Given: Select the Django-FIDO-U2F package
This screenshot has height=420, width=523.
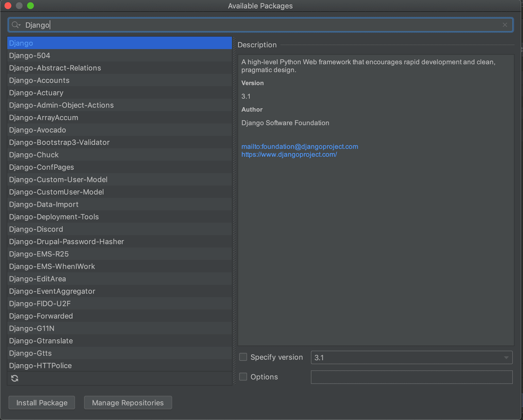Looking at the screenshot, I should (x=120, y=304).
